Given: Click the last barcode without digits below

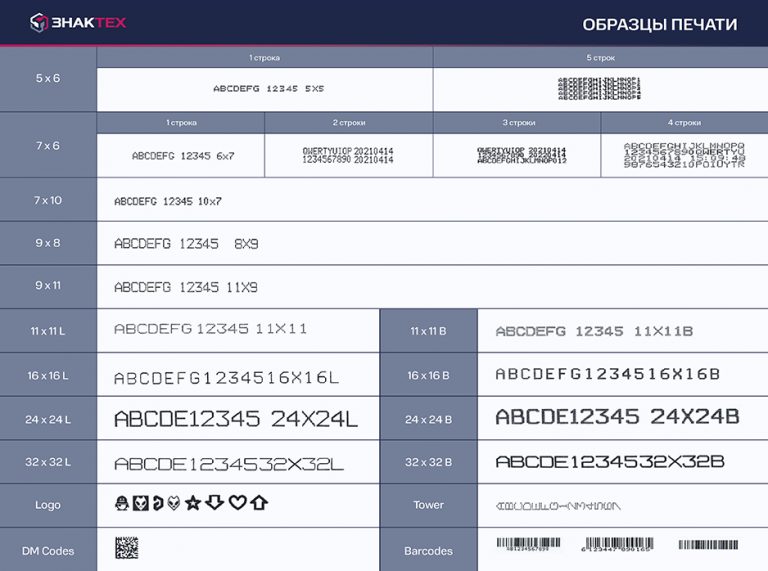Looking at the screenshot, I should pyautogui.click(x=708, y=545).
